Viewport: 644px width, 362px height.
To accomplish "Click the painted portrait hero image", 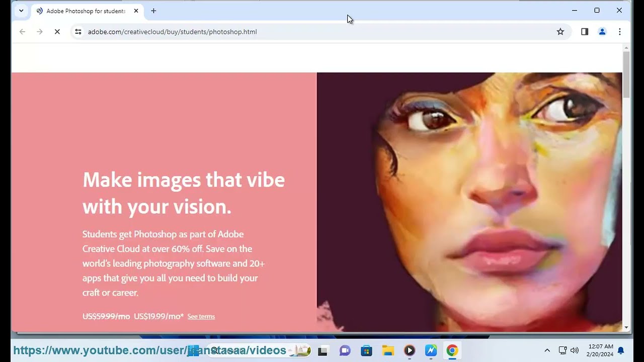I will pos(469,202).
